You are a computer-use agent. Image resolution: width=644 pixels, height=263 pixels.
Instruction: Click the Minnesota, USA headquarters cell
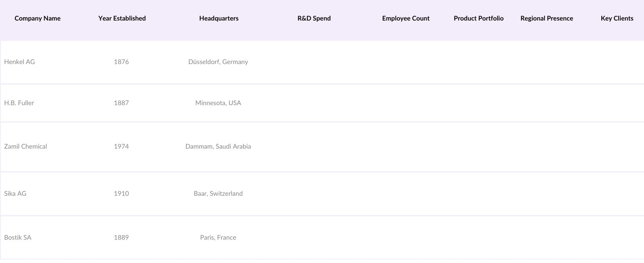tap(218, 103)
